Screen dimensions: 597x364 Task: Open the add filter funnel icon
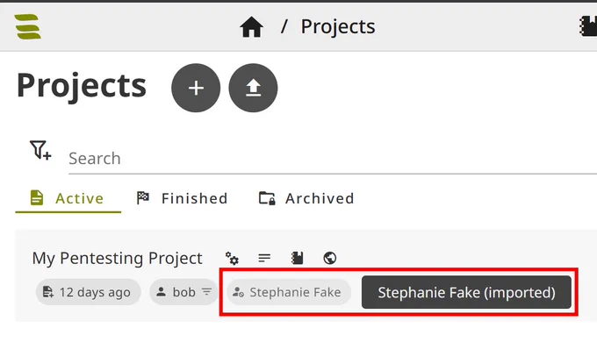click(x=40, y=150)
